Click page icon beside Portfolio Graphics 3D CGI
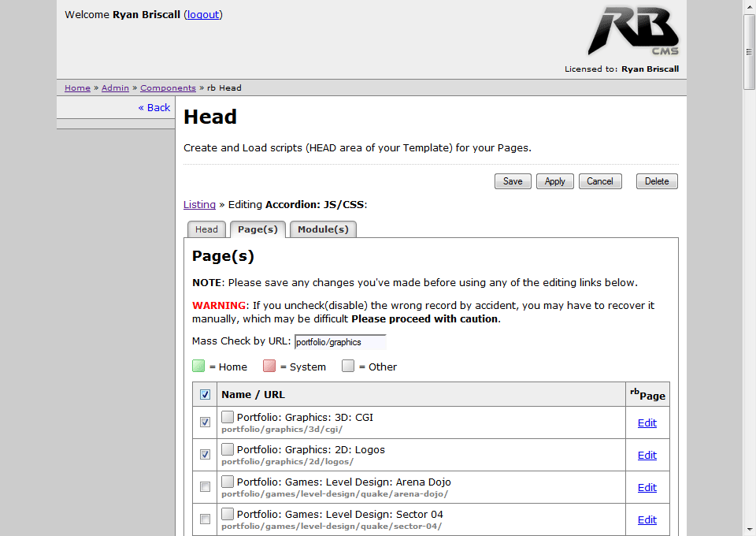The width and height of the screenshot is (756, 536). point(228,416)
